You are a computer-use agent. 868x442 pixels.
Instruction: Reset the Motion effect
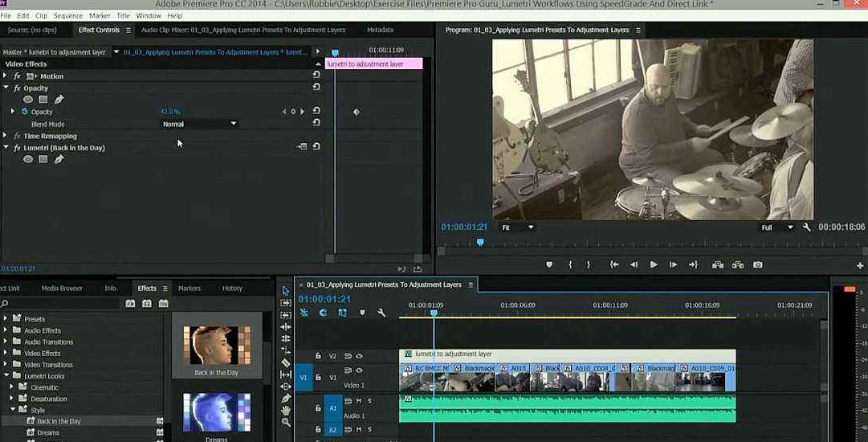tap(316, 76)
